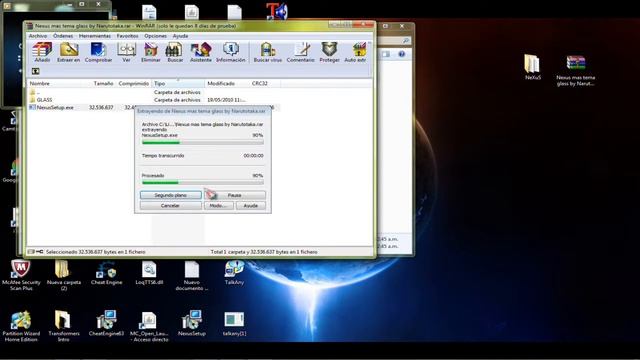Open the Asistente wizard icon
Viewport: 640px width, 360px height.
tap(201, 52)
